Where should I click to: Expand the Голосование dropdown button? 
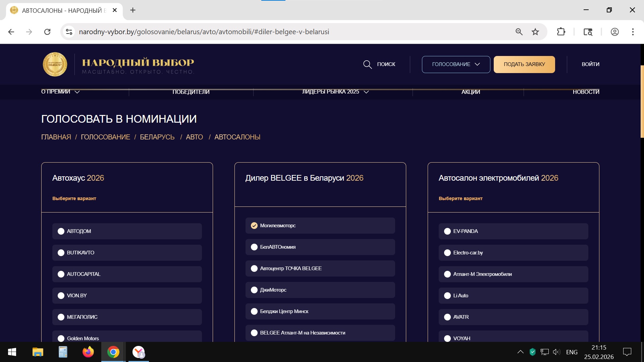pyautogui.click(x=456, y=64)
